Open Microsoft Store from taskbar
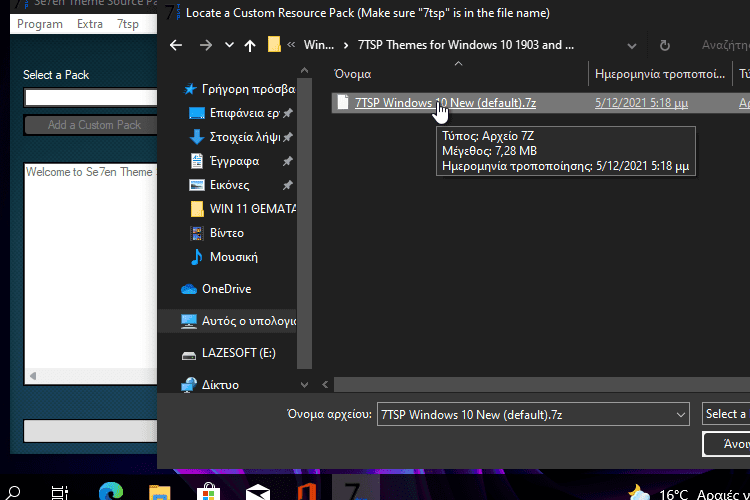The image size is (750, 500). pyautogui.click(x=209, y=492)
